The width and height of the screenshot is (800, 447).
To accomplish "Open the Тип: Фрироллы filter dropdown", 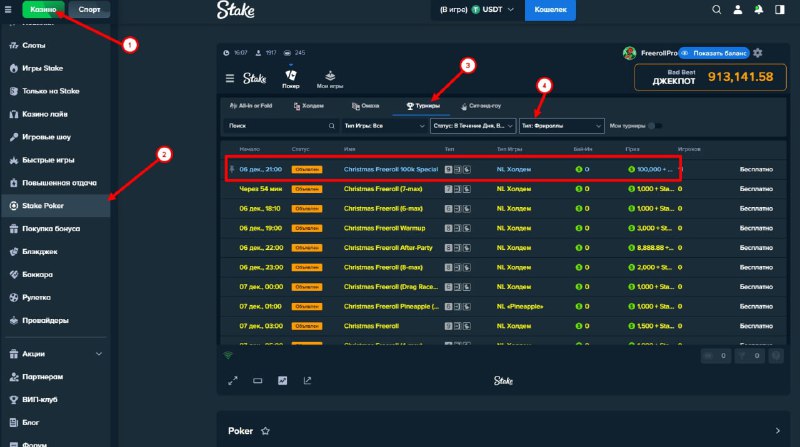I will click(x=562, y=126).
